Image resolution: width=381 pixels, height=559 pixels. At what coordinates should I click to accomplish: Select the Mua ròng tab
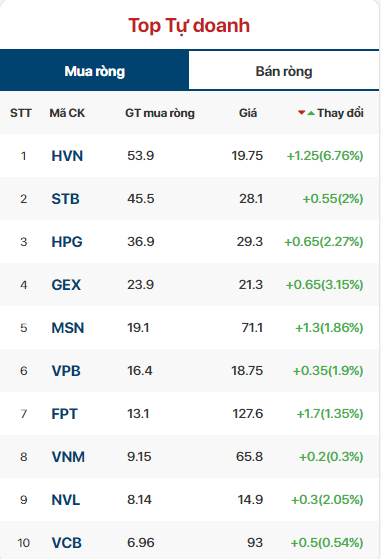tap(94, 71)
